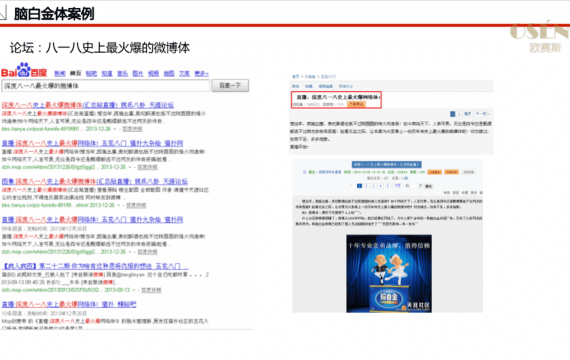Open the 新闻 tab in Baidu navigation
Image resolution: width=570 pixels, height=360 pixels.
coord(60,73)
